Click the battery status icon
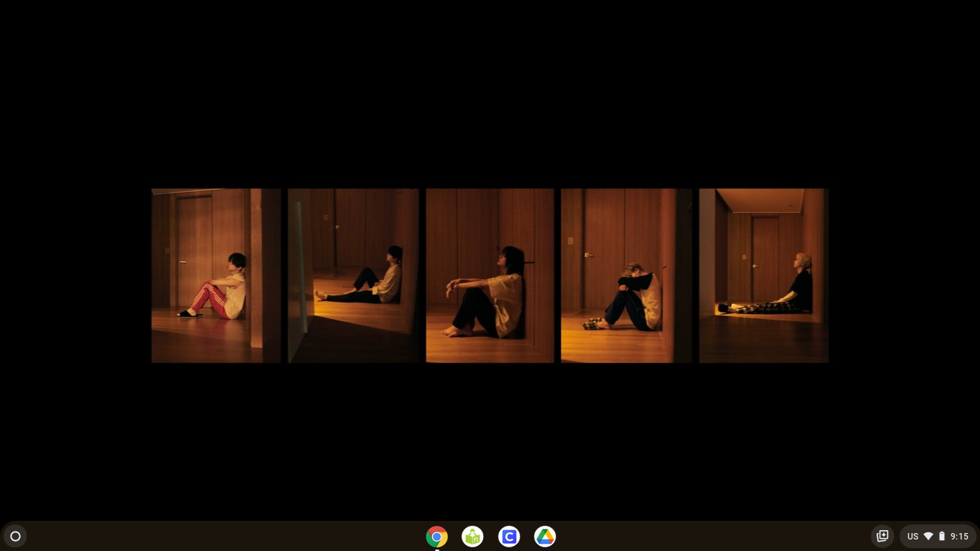 (x=942, y=537)
